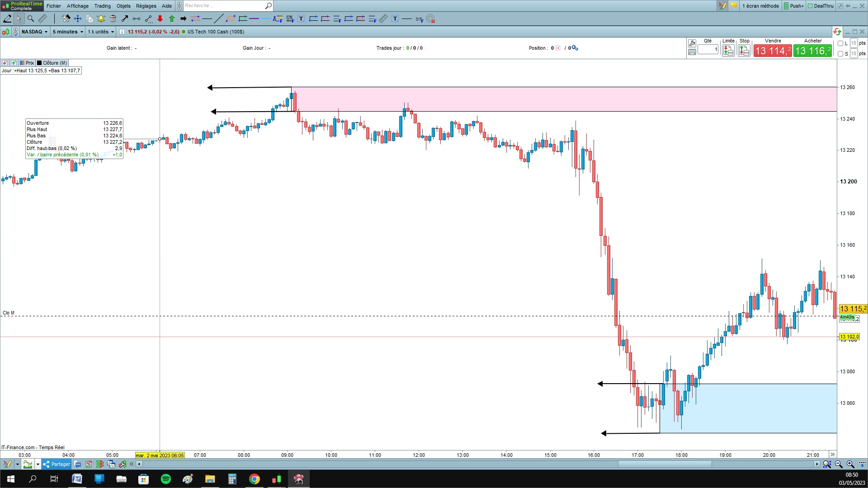868x488 pixels.
Task: Click the red Vendre price button
Action: [772, 51]
